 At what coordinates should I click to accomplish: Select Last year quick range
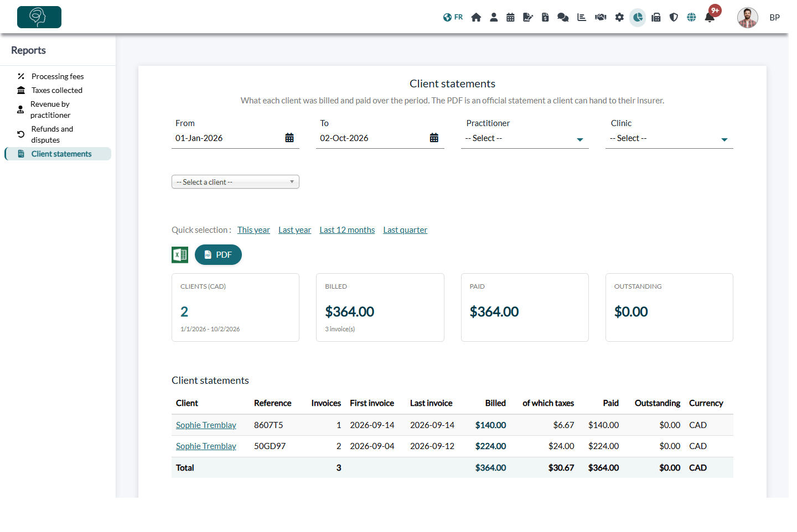pyautogui.click(x=294, y=230)
